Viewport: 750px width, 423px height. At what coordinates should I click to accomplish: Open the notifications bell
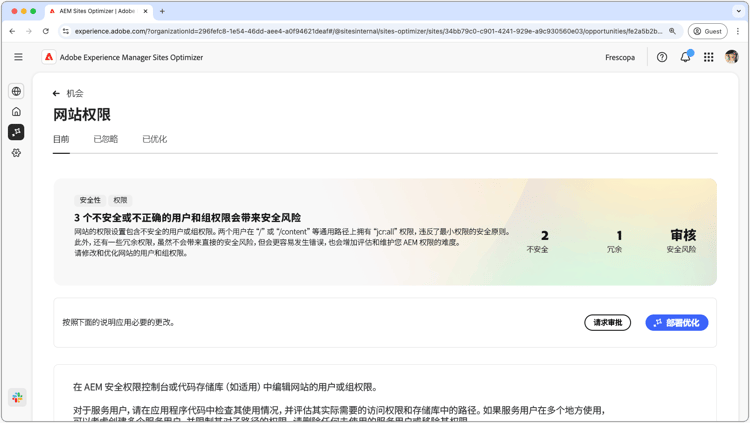pos(685,57)
